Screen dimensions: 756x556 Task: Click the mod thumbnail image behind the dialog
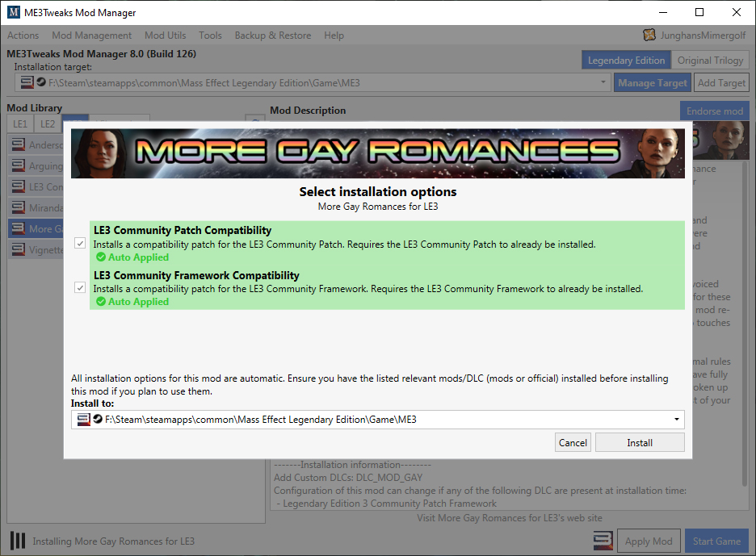[x=721, y=140]
